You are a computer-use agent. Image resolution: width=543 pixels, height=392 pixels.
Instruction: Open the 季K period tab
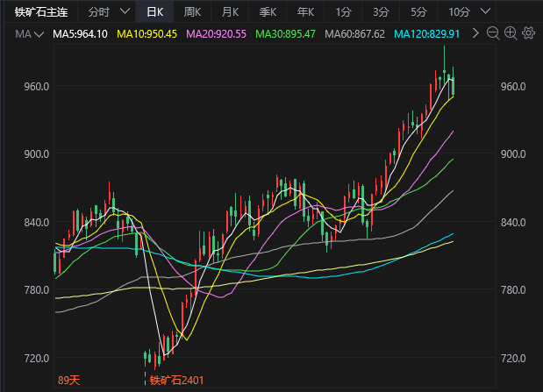pos(268,12)
